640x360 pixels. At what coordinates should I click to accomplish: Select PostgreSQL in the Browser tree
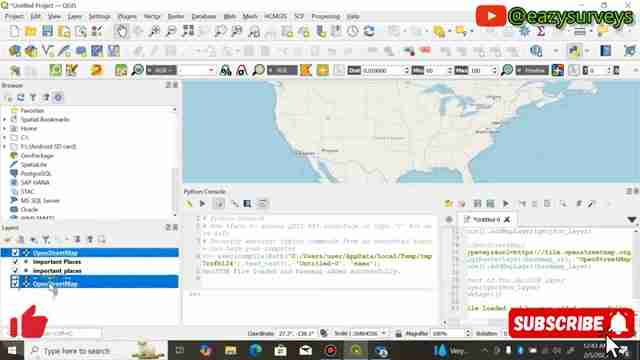[36, 173]
